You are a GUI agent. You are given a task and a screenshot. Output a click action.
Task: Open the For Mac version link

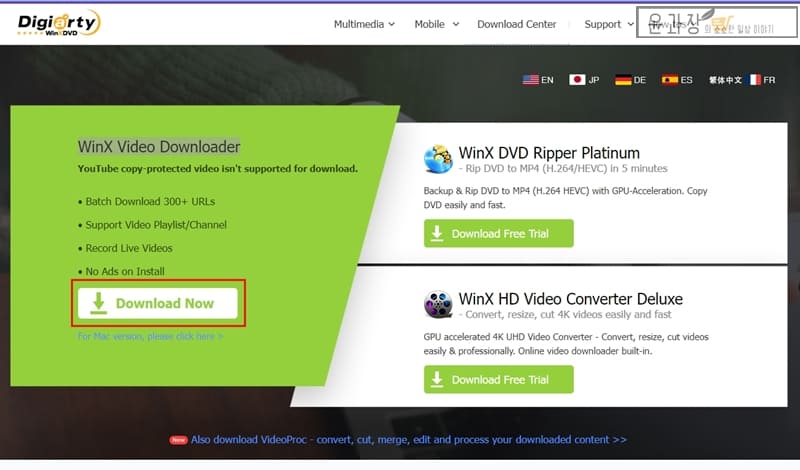tap(150, 336)
